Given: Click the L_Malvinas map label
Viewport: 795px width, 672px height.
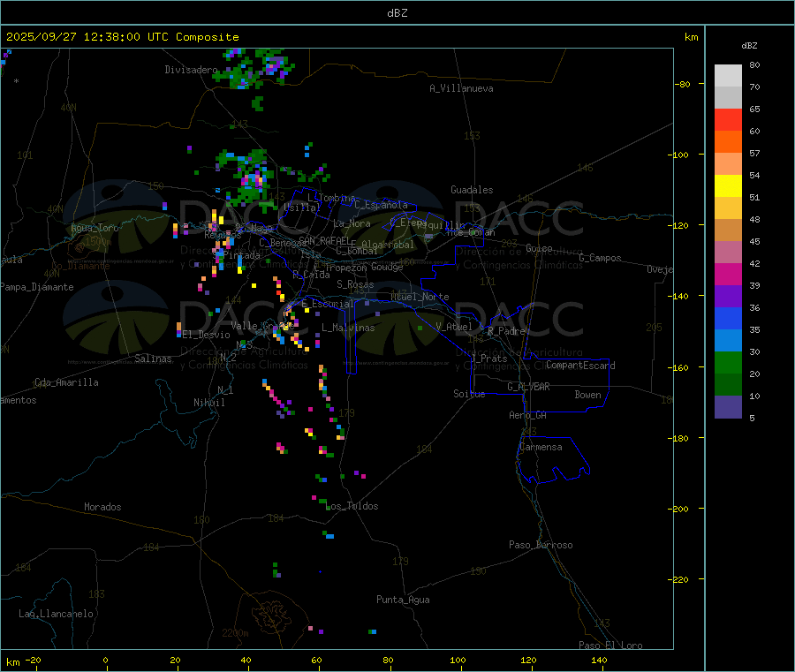Looking at the screenshot, I should click(x=348, y=328).
